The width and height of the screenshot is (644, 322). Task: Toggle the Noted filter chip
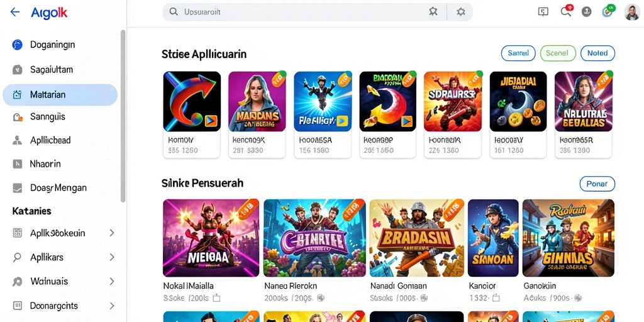coord(597,53)
